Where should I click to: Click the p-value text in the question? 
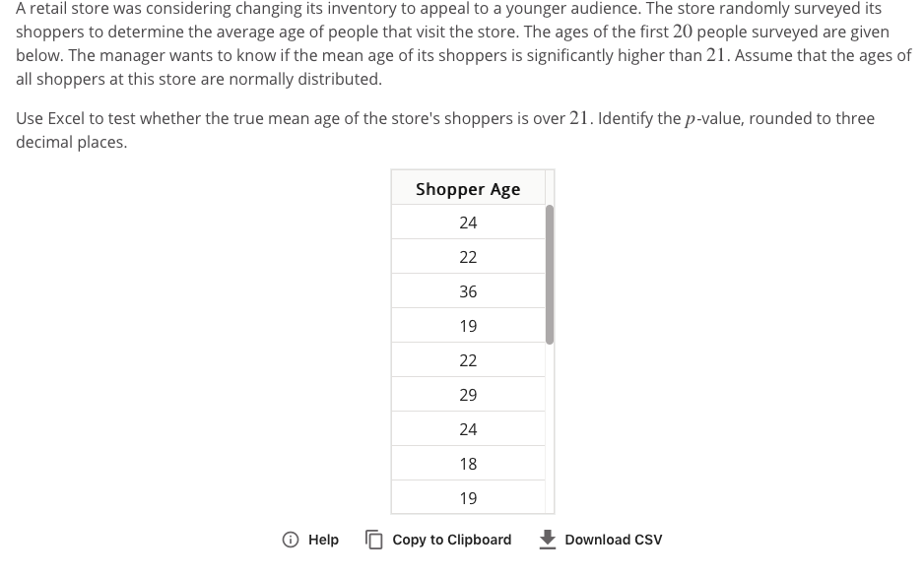714,119
